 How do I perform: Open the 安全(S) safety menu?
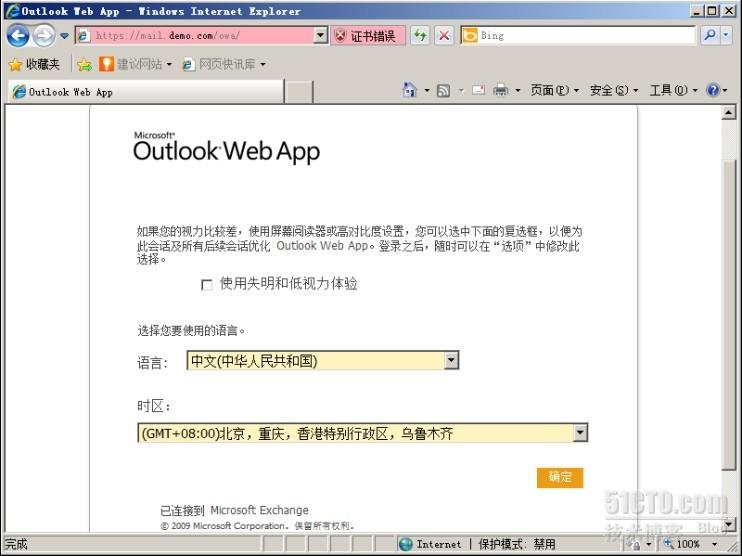click(x=614, y=90)
